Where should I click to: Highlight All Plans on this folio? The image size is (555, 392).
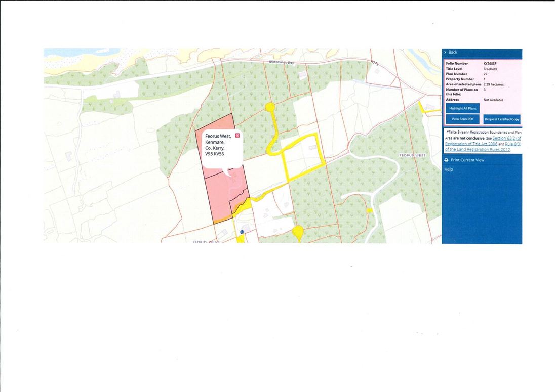click(463, 109)
